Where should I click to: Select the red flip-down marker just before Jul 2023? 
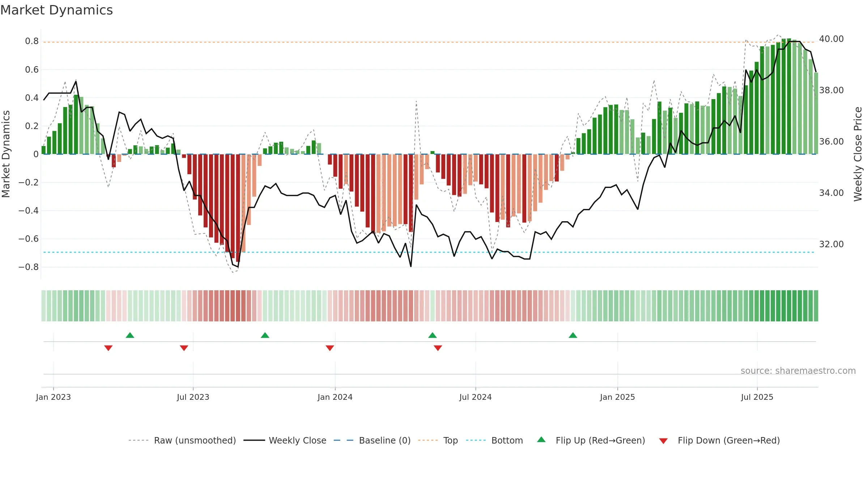tap(184, 348)
